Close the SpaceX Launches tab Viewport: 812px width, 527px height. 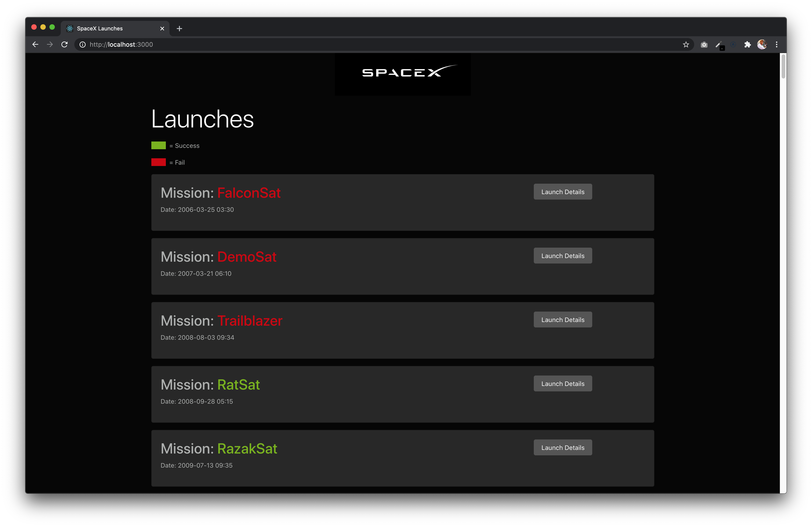tap(162, 29)
